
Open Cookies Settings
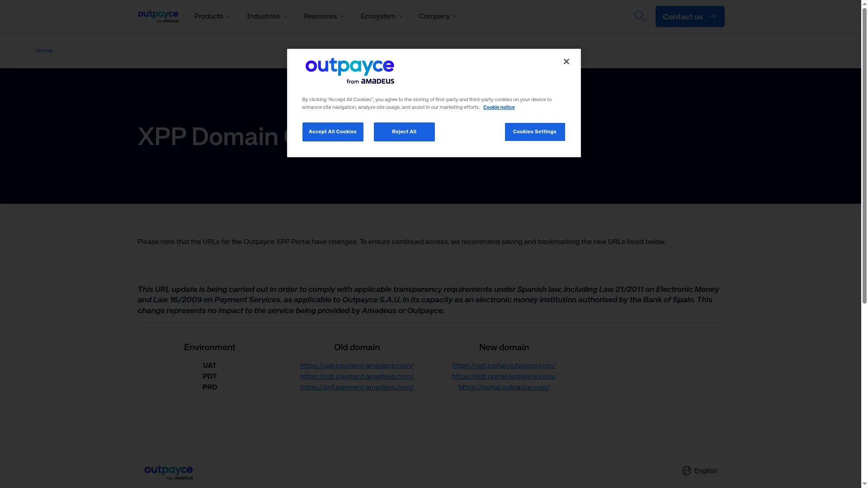coord(535,132)
